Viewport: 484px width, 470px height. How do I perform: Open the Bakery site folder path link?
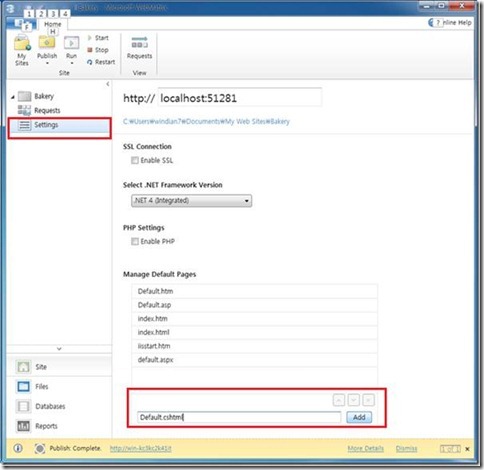206,122
